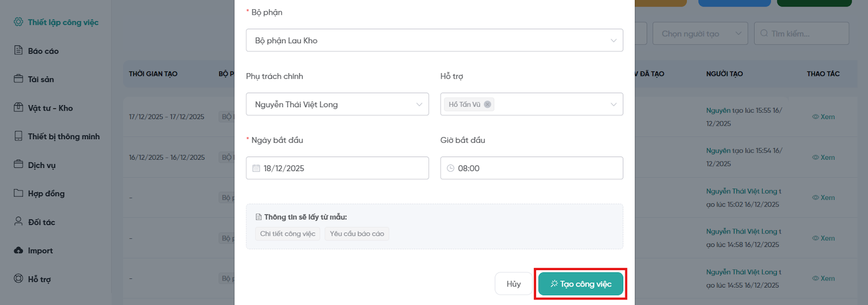Viewport: 868px width, 305px height.
Task: Click the clock icon in Giờ bắt đầu
Action: click(x=450, y=168)
